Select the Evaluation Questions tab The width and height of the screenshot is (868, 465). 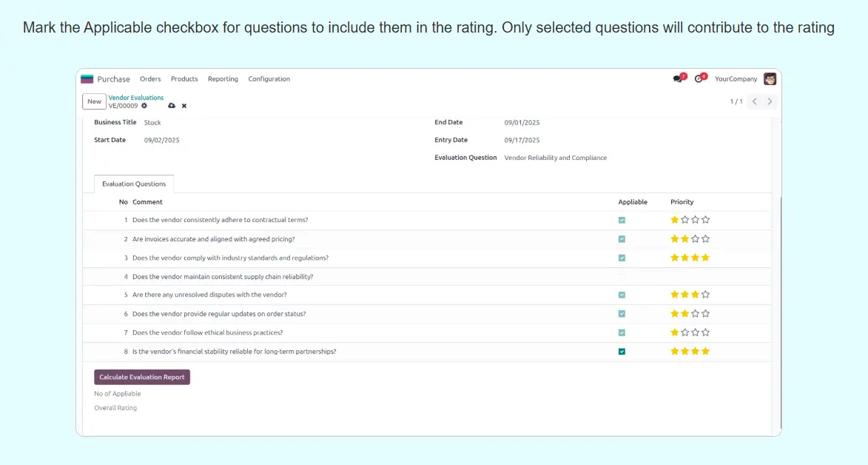tap(134, 184)
